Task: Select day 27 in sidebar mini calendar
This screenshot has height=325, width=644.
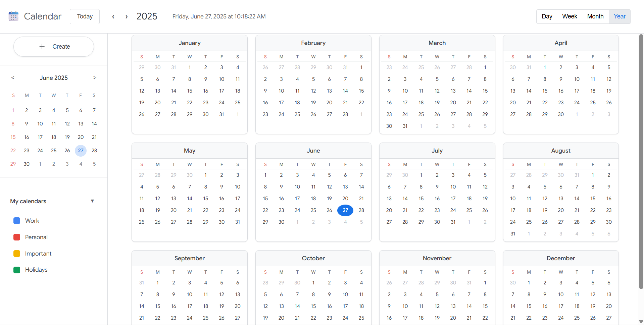Action: [x=81, y=151]
